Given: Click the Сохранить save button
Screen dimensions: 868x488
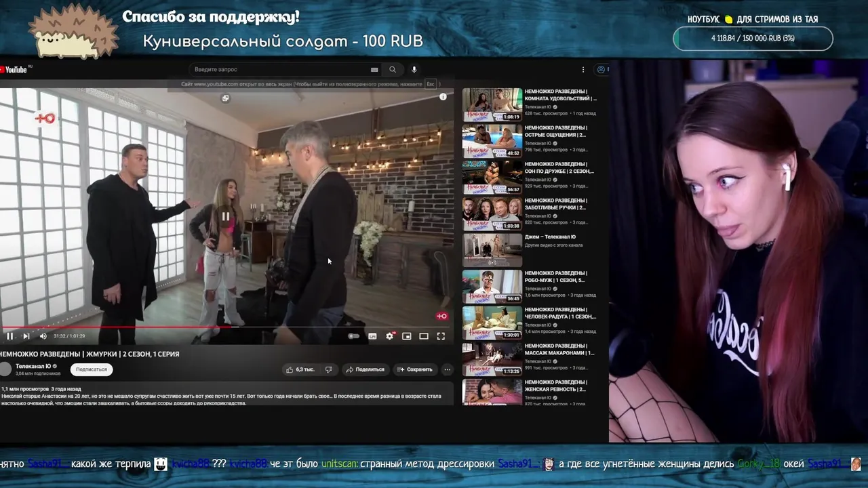Looking at the screenshot, I should pos(414,369).
